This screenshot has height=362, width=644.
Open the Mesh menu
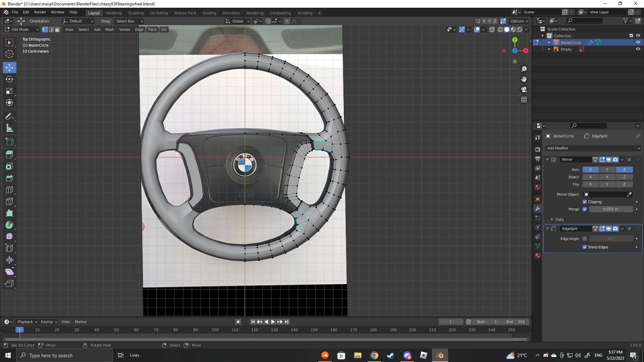pos(110,29)
